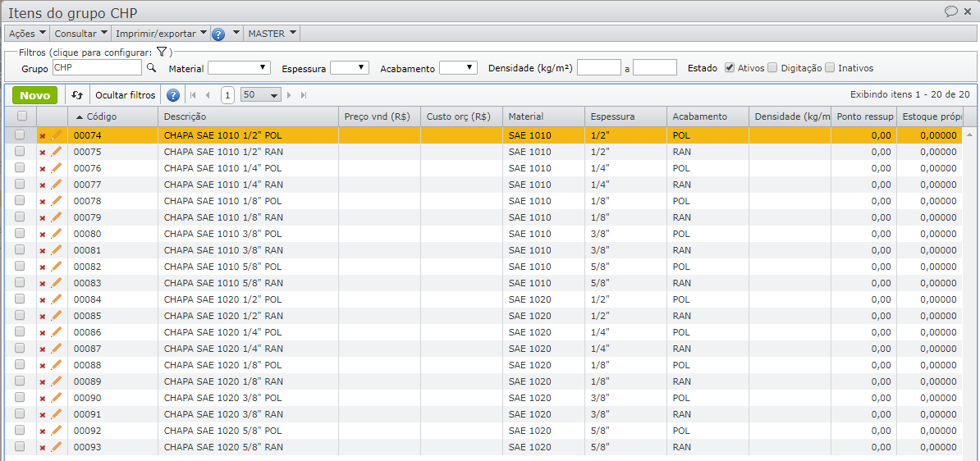This screenshot has height=461, width=980.
Task: Click Ocultar filtros button
Action: tap(126, 95)
